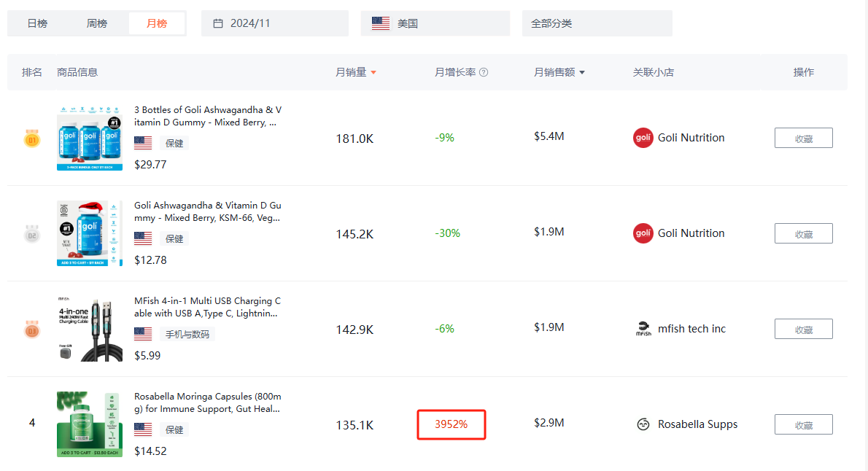Sort by 月销量 column arrow
The width and height of the screenshot is (868, 471).
click(x=373, y=73)
